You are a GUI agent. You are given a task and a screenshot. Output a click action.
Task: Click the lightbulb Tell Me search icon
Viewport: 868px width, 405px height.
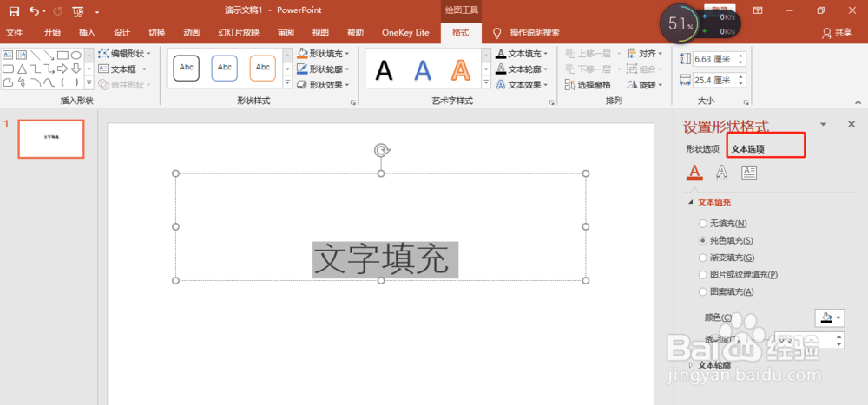497,33
